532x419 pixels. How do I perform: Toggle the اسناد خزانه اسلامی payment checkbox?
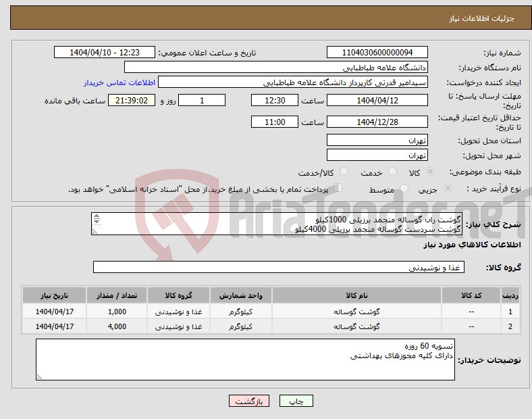click(338, 187)
